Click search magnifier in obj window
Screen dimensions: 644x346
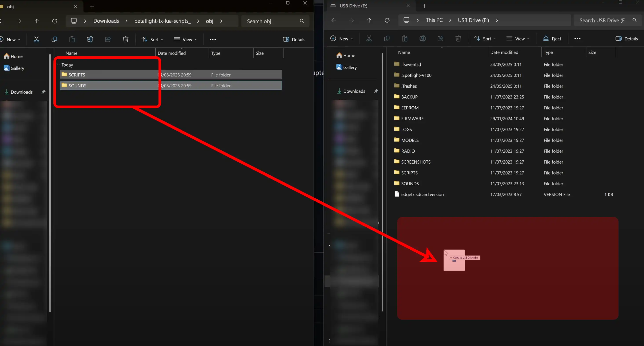click(x=302, y=21)
